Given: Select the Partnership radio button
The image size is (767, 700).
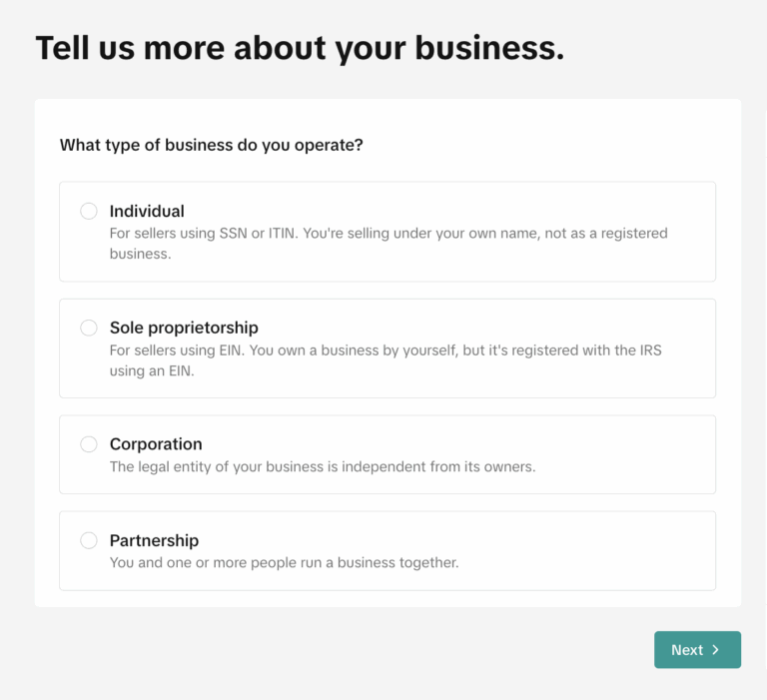Looking at the screenshot, I should click(x=89, y=540).
